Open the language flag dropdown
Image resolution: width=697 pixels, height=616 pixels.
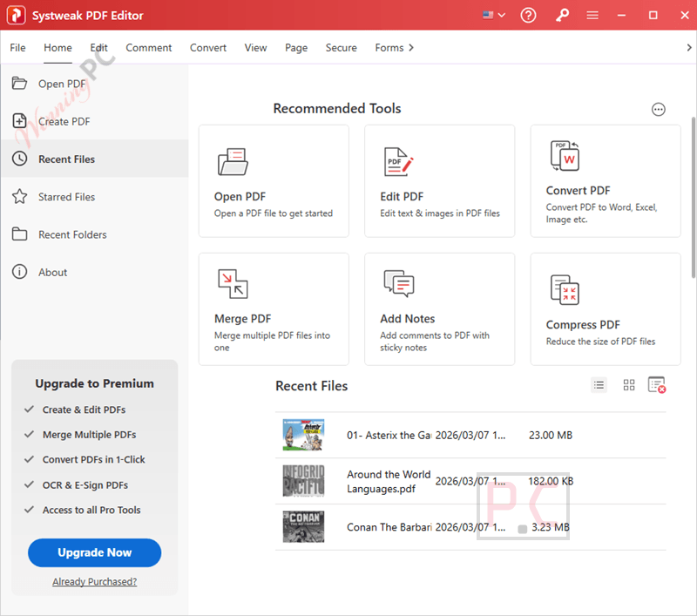494,15
